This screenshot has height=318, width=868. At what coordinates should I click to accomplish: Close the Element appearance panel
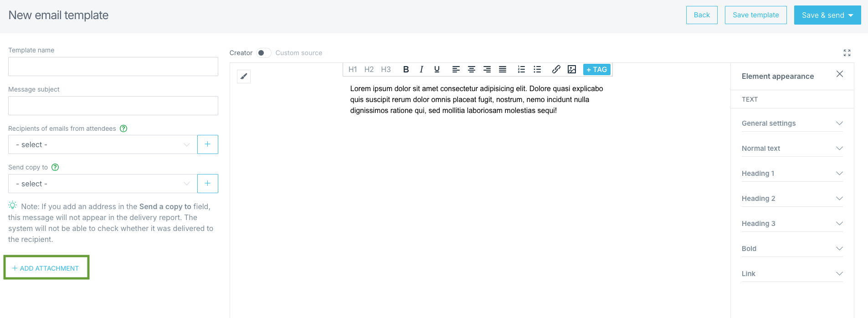coord(840,74)
